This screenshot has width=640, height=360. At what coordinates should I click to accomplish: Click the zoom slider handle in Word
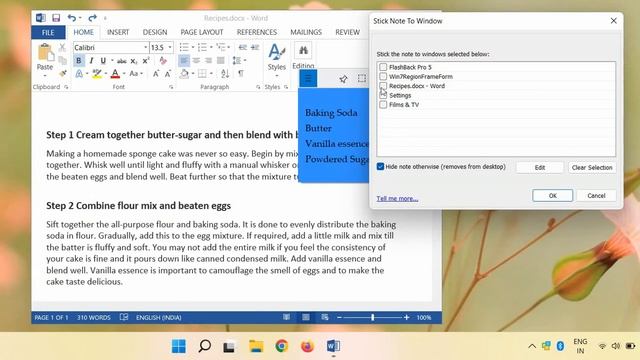pyautogui.click(x=373, y=317)
